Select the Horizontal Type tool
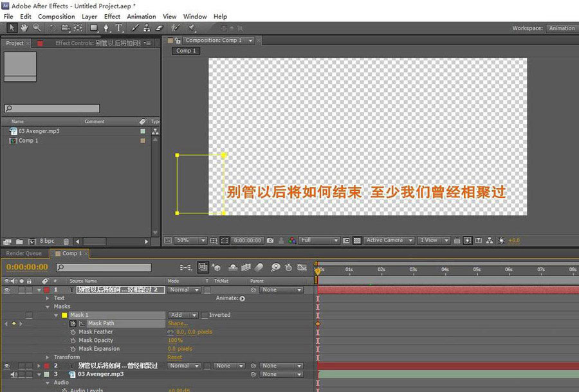Image resolution: width=579 pixels, height=392 pixels. 118,28
